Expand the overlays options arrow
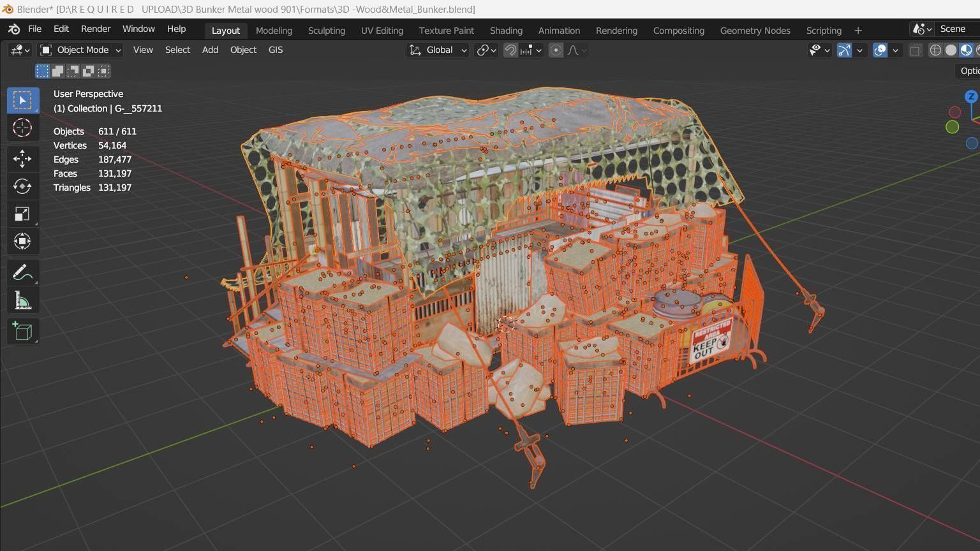Viewport: 980px width, 551px height. point(895,50)
